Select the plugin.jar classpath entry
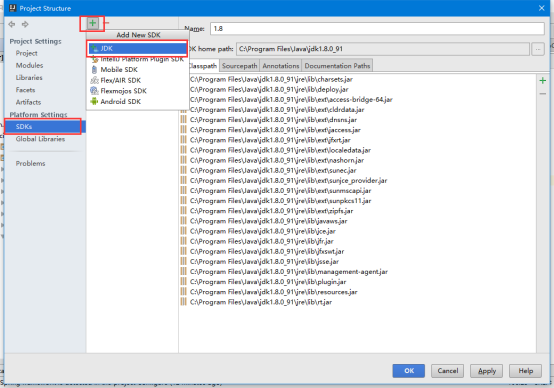This screenshot has height=388, width=554. click(268, 282)
